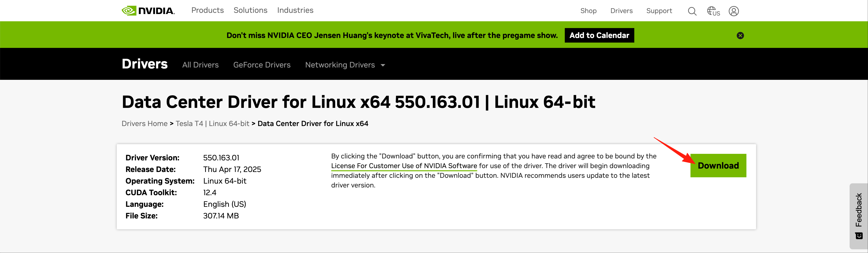Open License For Customer Use of NVIDIA Software

(x=404, y=166)
